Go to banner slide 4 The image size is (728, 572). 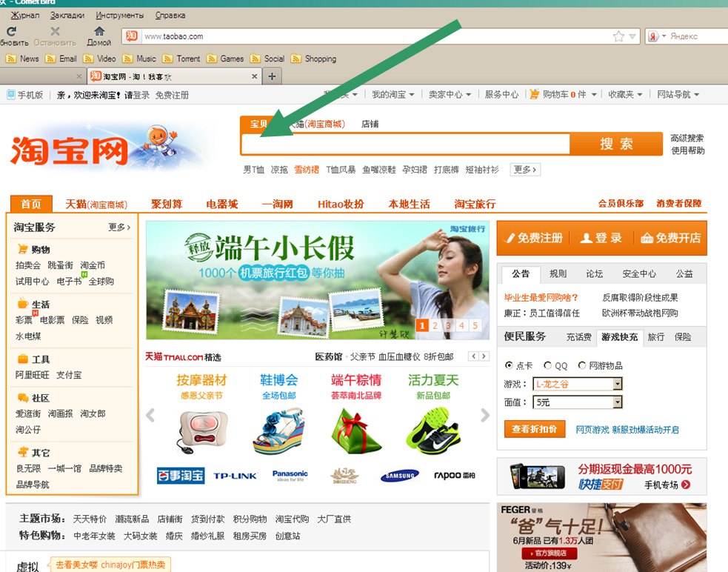click(x=461, y=325)
